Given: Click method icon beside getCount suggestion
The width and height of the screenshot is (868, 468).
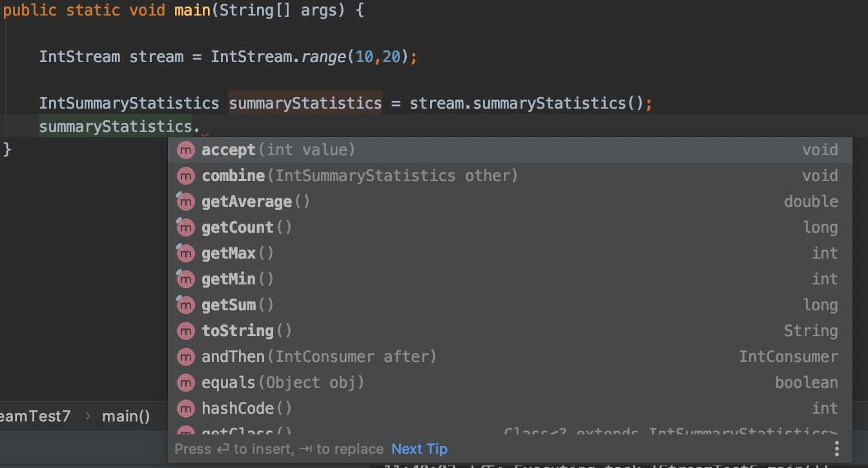Looking at the screenshot, I should pos(185,228).
